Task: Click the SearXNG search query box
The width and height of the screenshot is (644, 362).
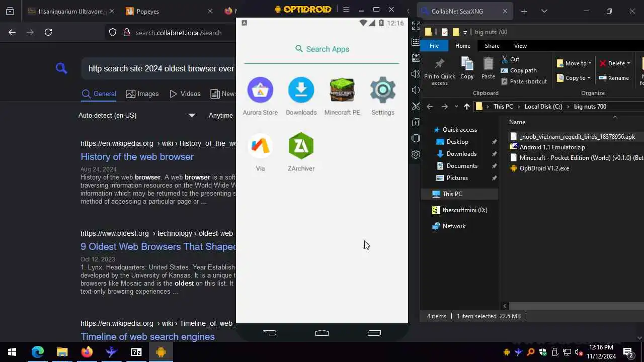Action: point(158,68)
